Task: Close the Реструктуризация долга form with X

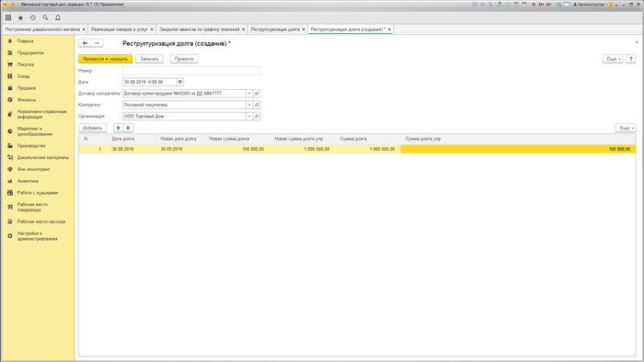Action: pos(637,42)
